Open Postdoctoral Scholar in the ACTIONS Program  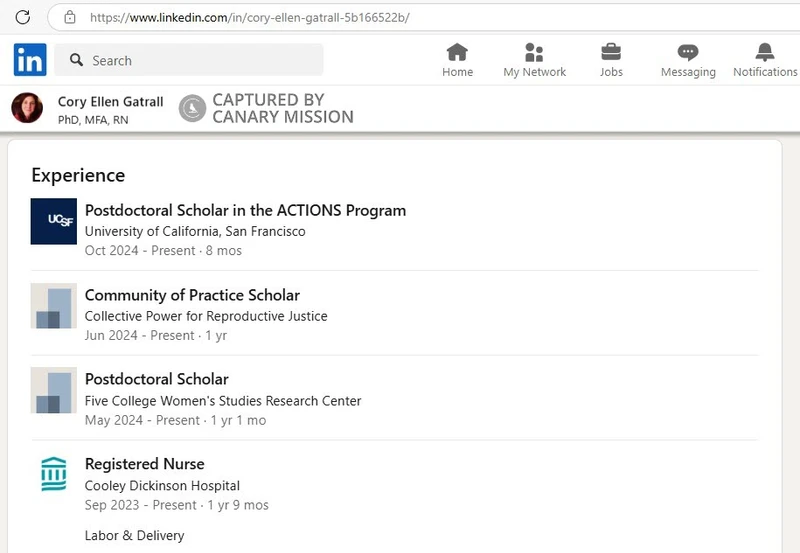tap(245, 210)
